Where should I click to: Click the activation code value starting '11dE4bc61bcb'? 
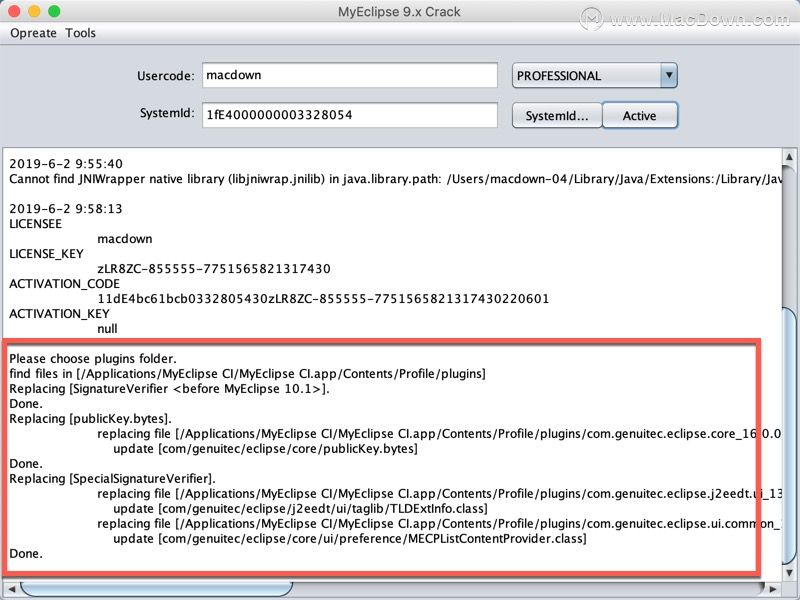tap(323, 298)
